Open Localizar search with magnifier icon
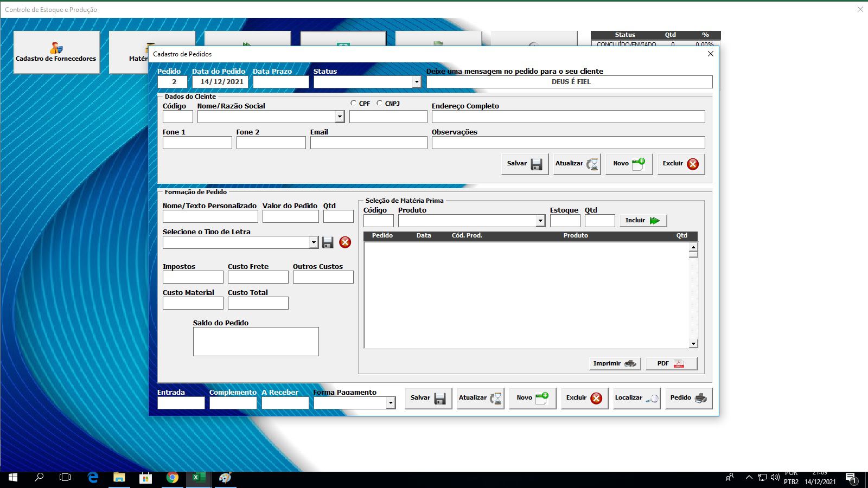Image resolution: width=868 pixels, height=488 pixels. point(636,398)
